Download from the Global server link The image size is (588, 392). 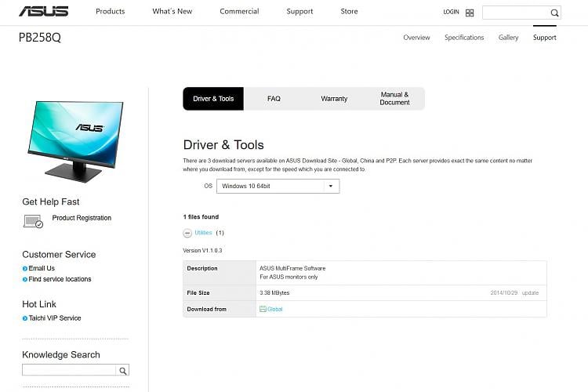(275, 309)
